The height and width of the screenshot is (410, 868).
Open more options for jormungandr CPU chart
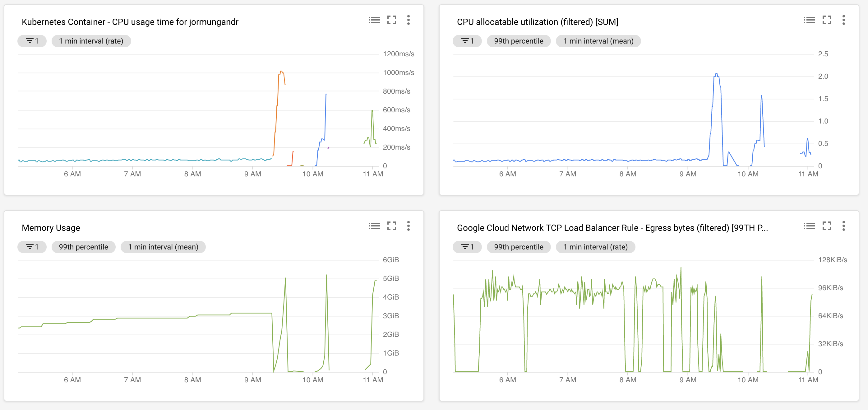point(409,20)
